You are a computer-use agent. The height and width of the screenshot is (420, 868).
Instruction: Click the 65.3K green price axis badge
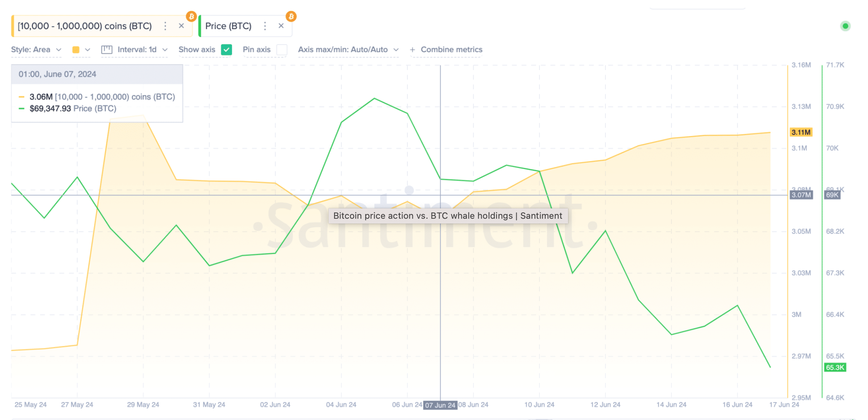click(835, 367)
